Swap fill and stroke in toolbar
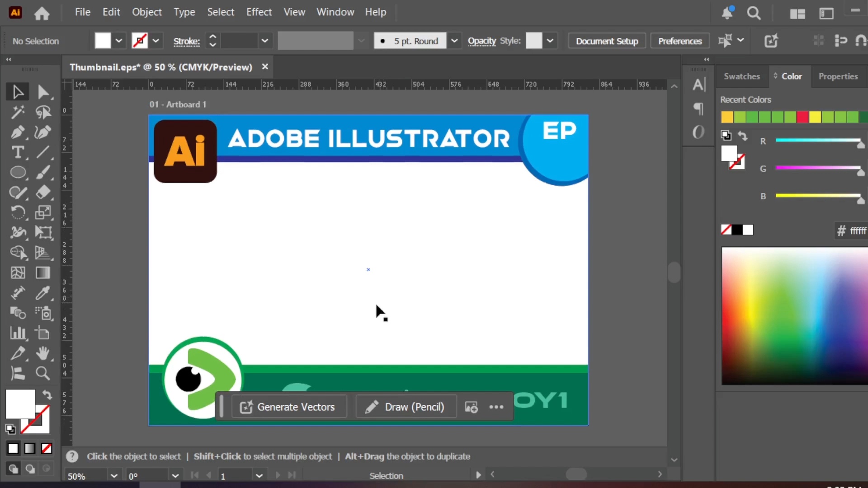Screen dimensions: 868x488 tap(47, 394)
